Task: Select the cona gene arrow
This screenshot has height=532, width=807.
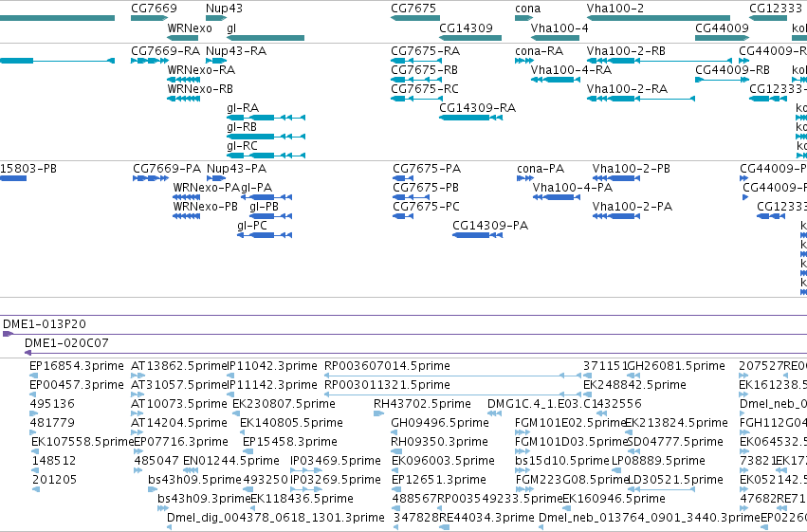Action: pyautogui.click(x=523, y=18)
